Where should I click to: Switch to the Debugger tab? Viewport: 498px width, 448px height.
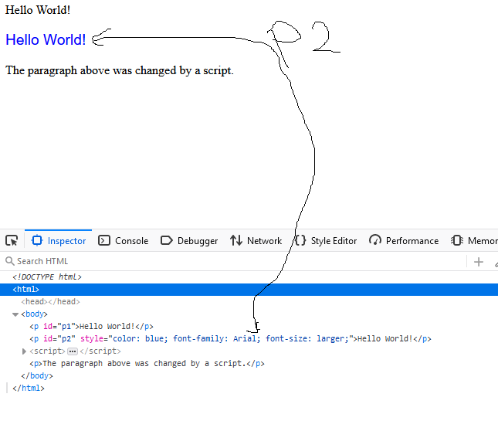coord(189,240)
